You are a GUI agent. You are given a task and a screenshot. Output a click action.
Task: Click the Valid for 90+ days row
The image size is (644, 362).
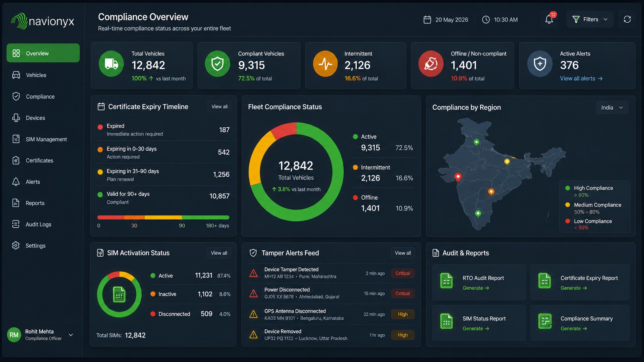pyautogui.click(x=163, y=197)
